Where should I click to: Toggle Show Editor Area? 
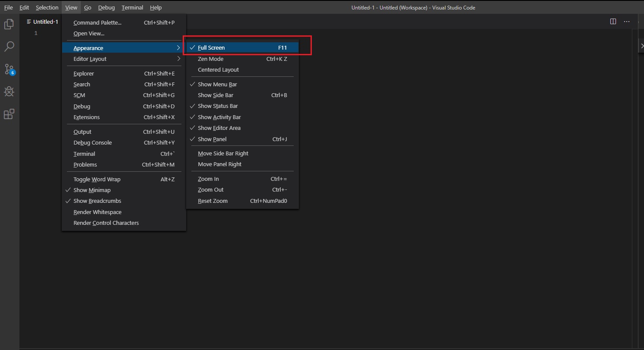click(242, 128)
